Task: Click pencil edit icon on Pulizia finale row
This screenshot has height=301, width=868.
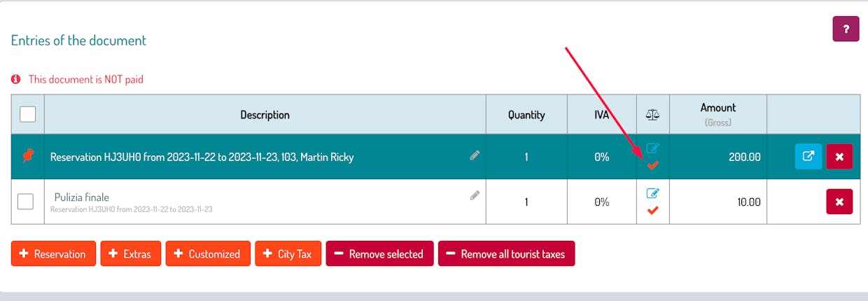Action: (x=475, y=197)
